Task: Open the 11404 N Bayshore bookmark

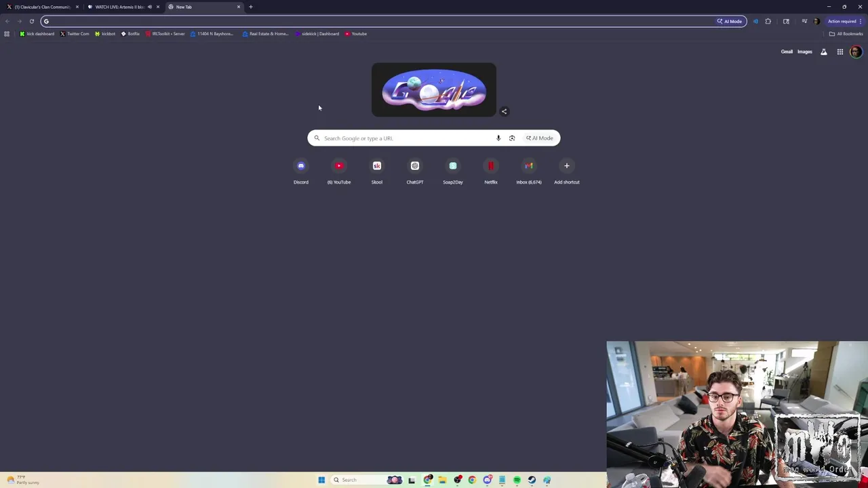Action: [x=212, y=34]
